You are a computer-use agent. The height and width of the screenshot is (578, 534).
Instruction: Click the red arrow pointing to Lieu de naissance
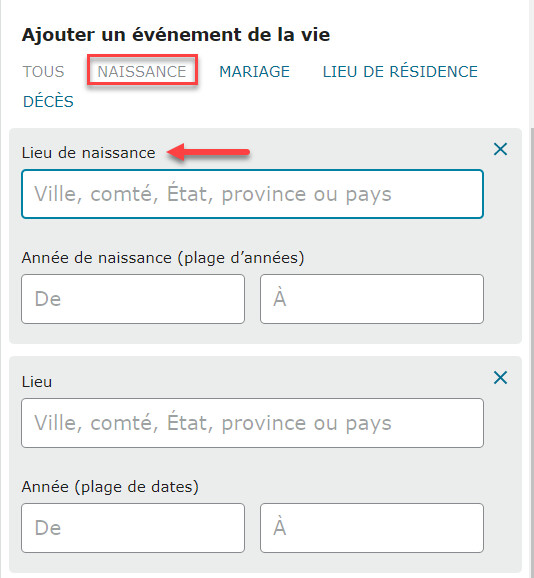pyautogui.click(x=208, y=152)
